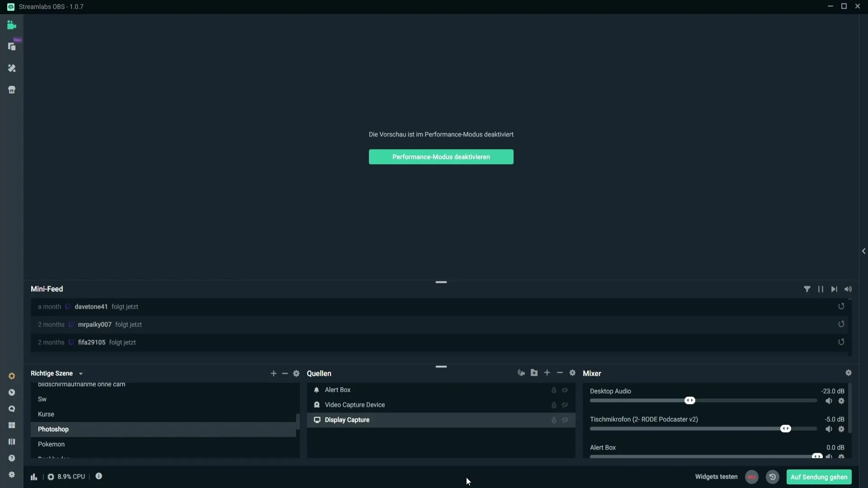Screen dimensions: 868x488
Task: Show the hidden Video Capture Device
Action: point(565,405)
